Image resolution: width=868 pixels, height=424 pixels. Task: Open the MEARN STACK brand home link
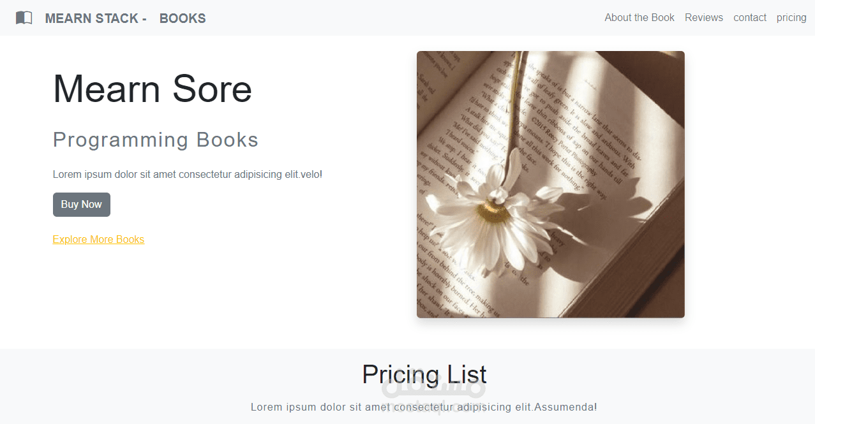click(95, 18)
